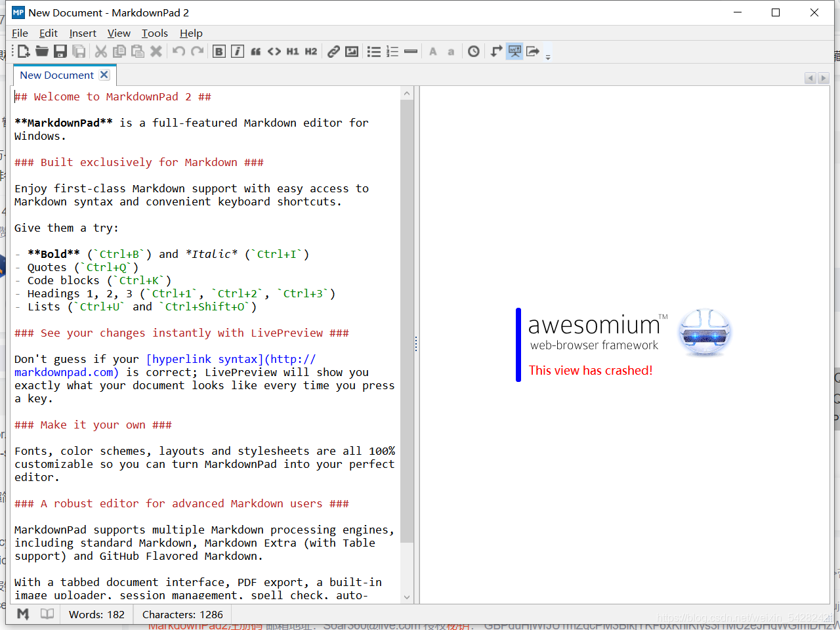The image size is (840, 630).
Task: Convert text to lowercase with a icon
Action: pyautogui.click(x=451, y=51)
